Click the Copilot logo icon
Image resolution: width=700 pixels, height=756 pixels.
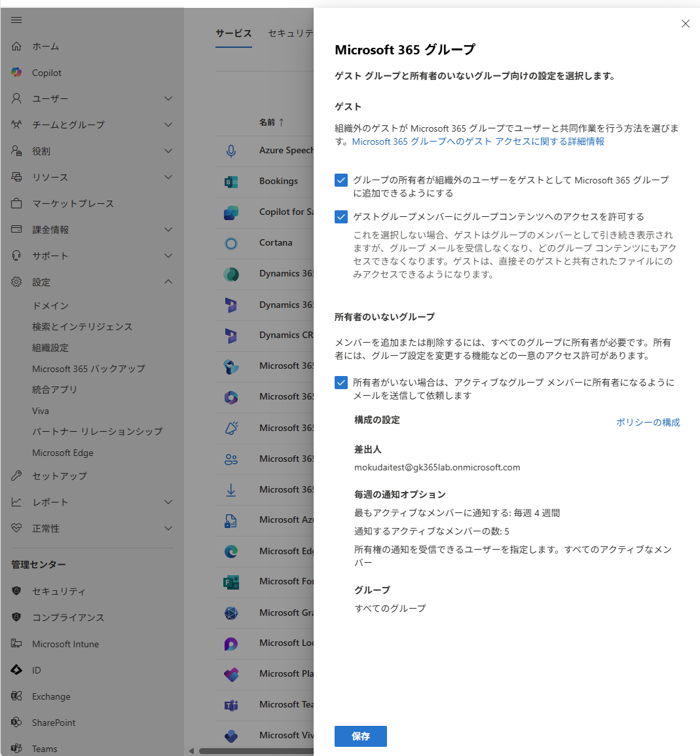pos(16,72)
